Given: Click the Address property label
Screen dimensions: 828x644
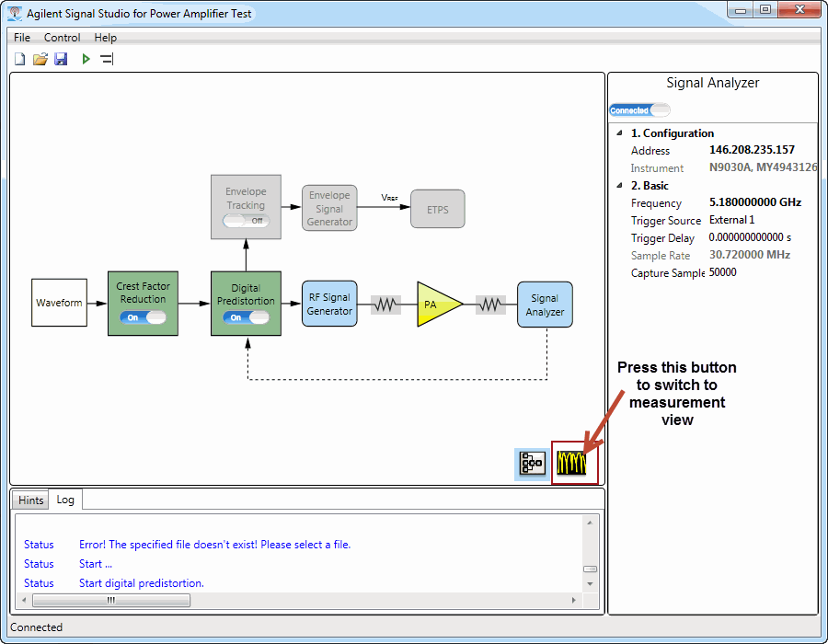Looking at the screenshot, I should 650,151.
